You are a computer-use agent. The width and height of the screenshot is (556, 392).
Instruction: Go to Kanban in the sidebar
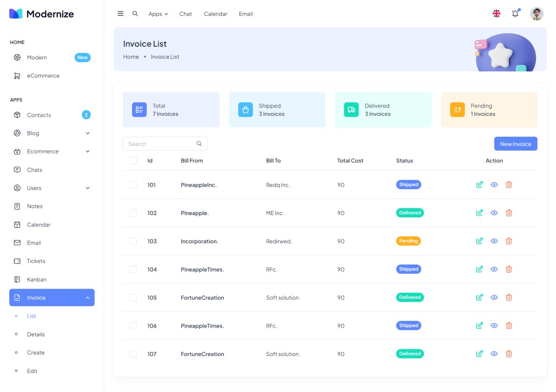pyautogui.click(x=37, y=279)
